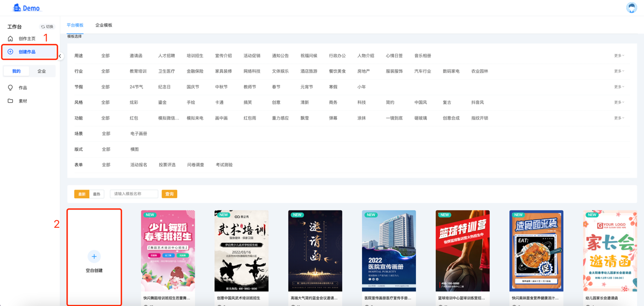Filter 风格 by 抖音风
The width and height of the screenshot is (644, 306).
click(x=477, y=102)
